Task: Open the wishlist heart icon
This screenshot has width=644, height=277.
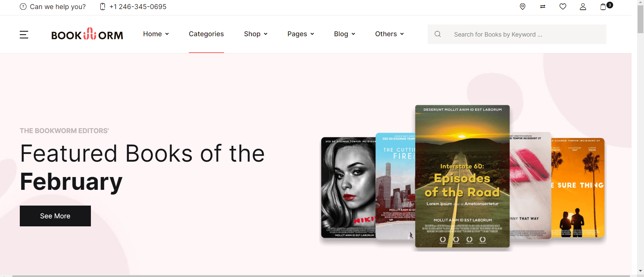Action: point(563,7)
